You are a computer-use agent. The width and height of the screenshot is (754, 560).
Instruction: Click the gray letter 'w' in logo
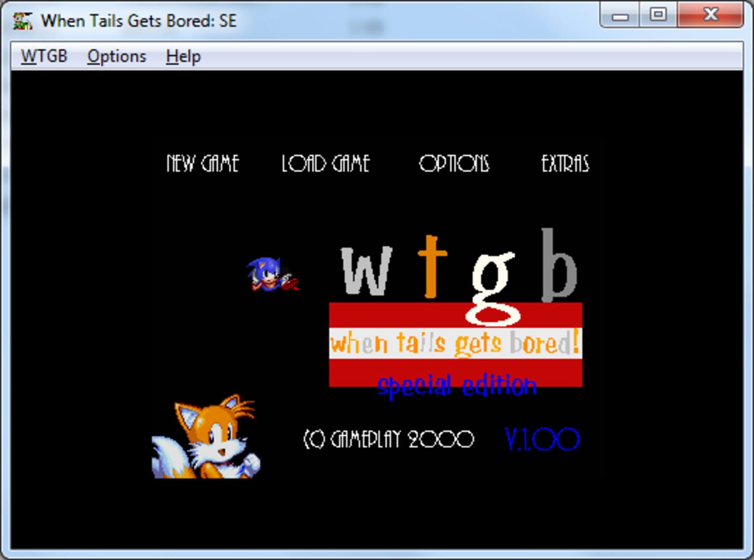366,271
